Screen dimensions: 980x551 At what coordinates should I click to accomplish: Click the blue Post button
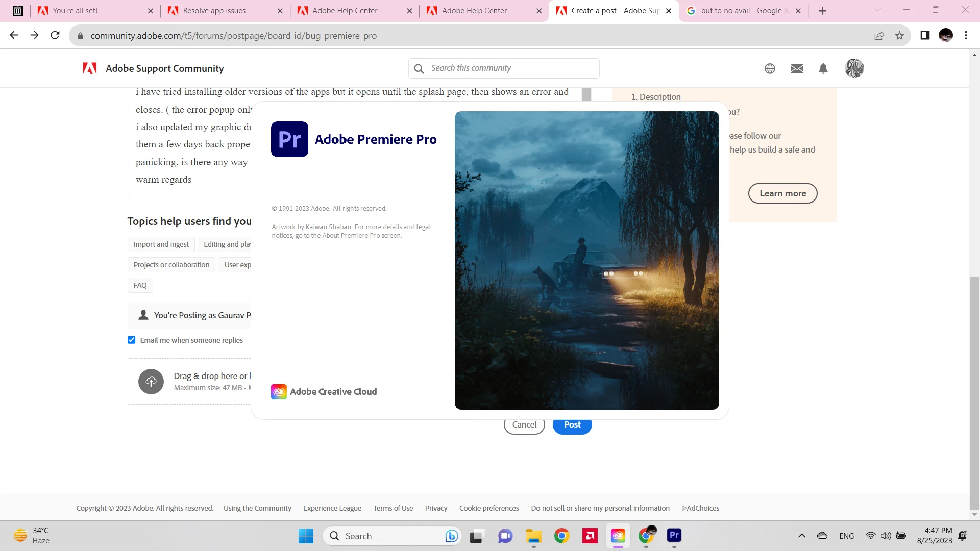572,428
